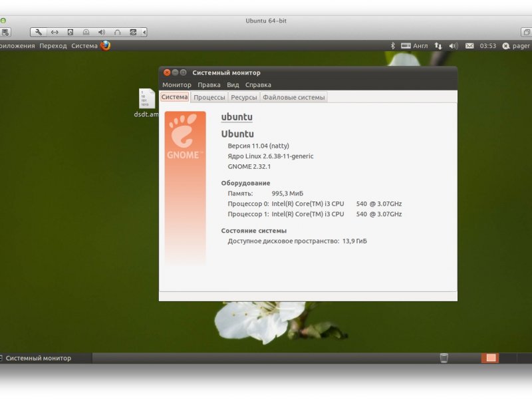532x399 pixels.
Task: Close the System Monitor window
Action: pyautogui.click(x=167, y=72)
